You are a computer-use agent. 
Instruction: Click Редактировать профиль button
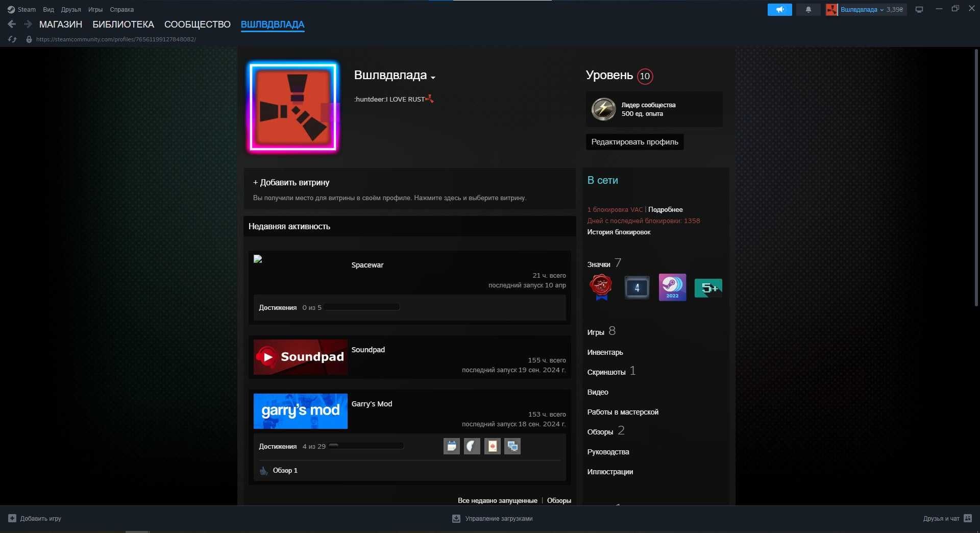click(x=634, y=142)
